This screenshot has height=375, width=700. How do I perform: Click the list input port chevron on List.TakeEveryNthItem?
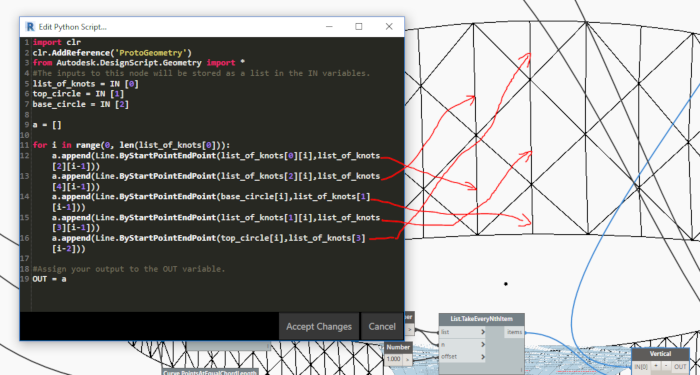pyautogui.click(x=483, y=332)
